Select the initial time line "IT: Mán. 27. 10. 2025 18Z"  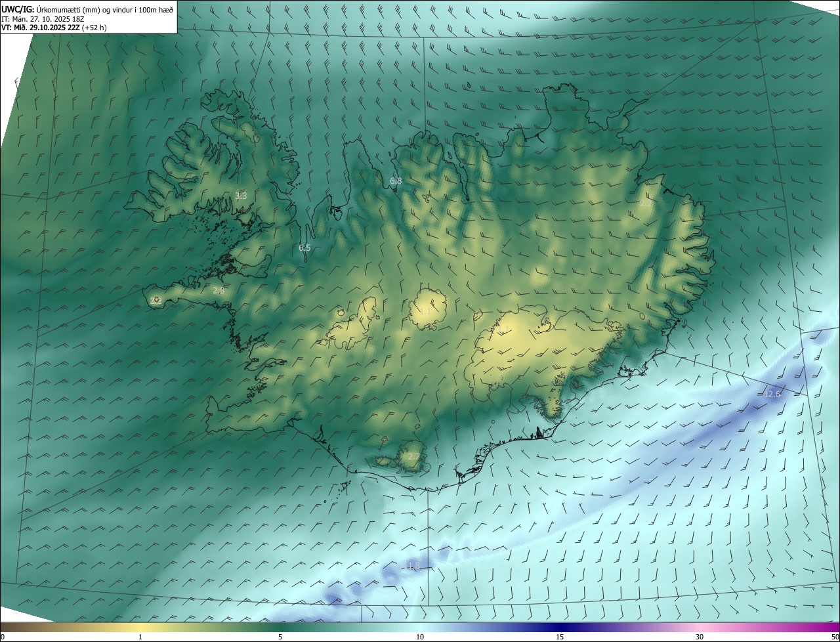[x=43, y=19]
